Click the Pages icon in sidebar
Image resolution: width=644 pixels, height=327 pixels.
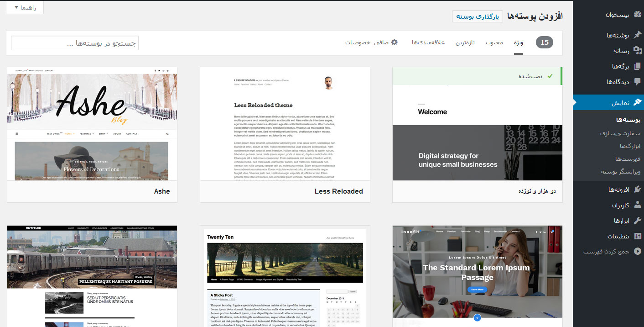click(x=637, y=66)
